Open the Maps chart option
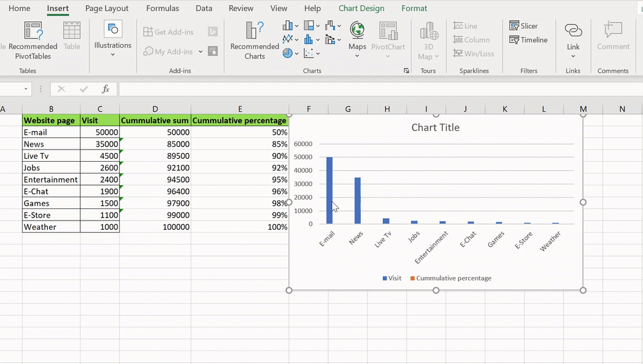This screenshot has height=364, width=643. click(x=357, y=39)
